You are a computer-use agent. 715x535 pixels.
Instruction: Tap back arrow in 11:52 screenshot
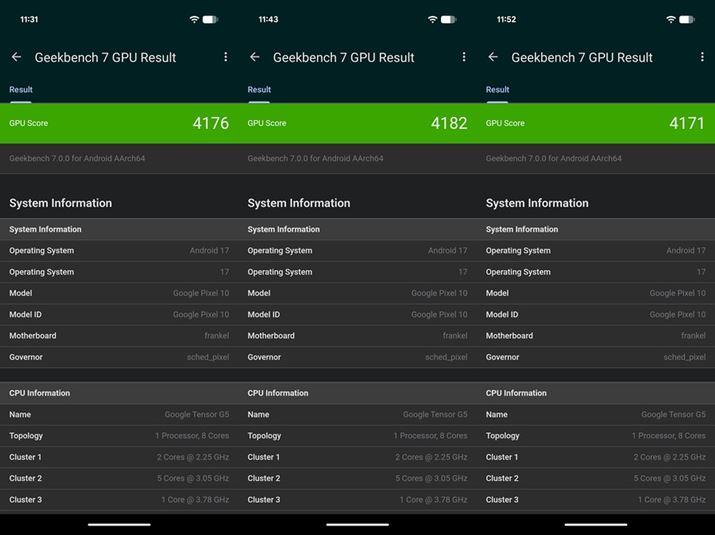pos(493,57)
